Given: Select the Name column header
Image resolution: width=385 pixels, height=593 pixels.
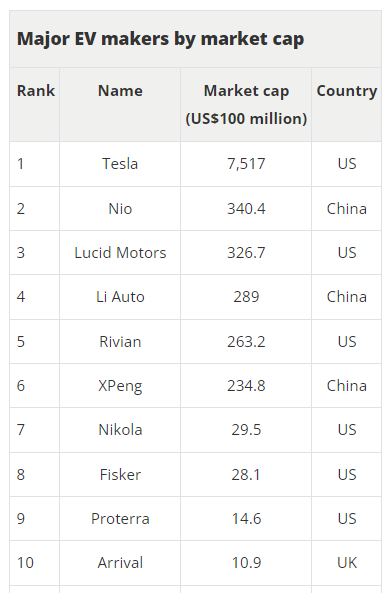Looking at the screenshot, I should (x=120, y=91).
